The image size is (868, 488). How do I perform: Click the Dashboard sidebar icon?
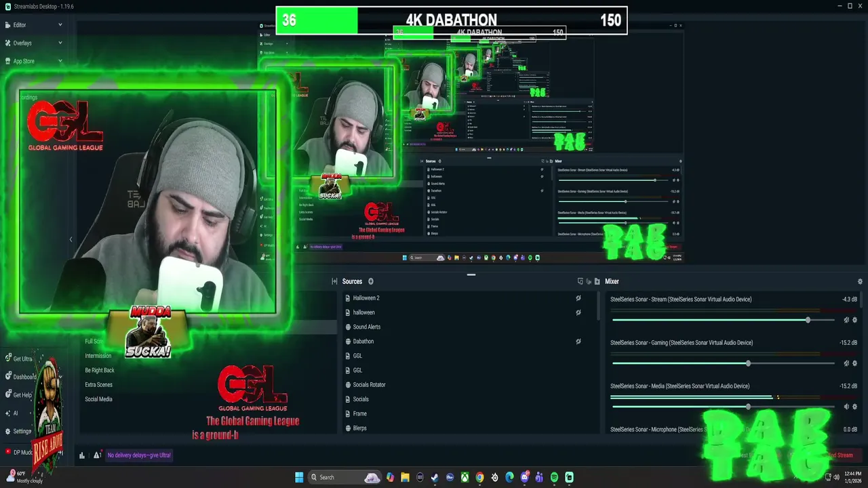coord(8,376)
